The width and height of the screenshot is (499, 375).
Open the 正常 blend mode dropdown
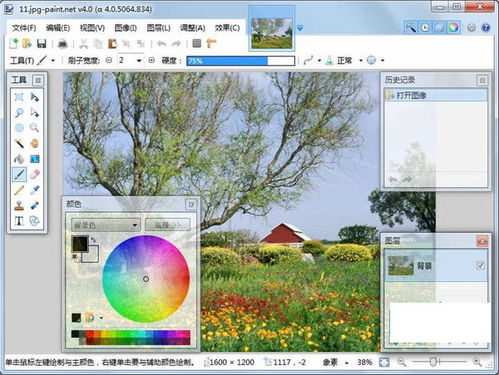click(361, 61)
